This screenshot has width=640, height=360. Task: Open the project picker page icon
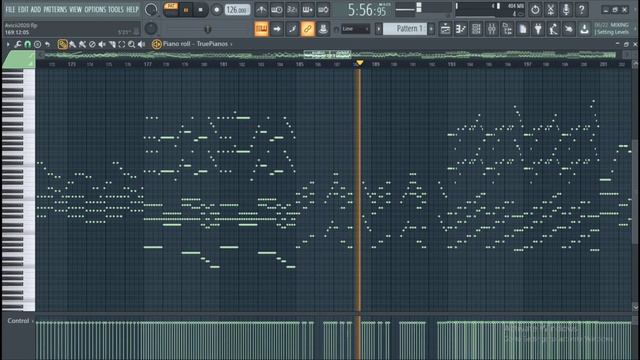point(523,29)
